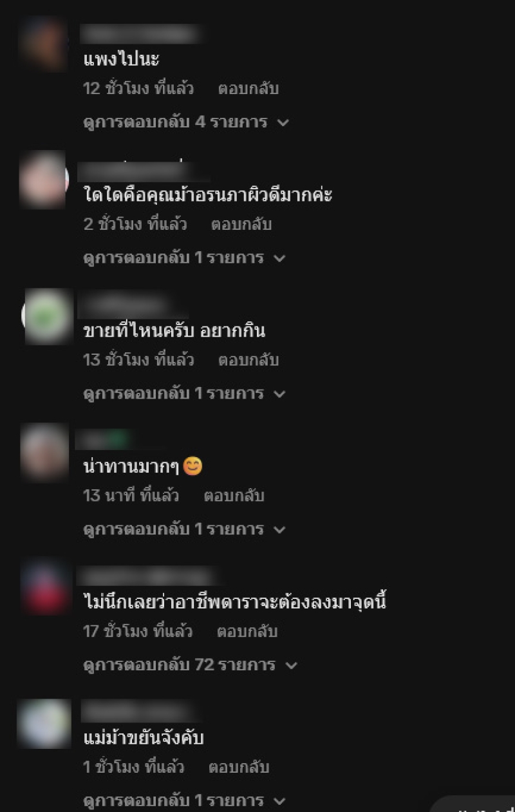The height and width of the screenshot is (812, 515).
Task: Expand 1 reply under ขายที่ไหนครับ comment
Action: coord(184,393)
